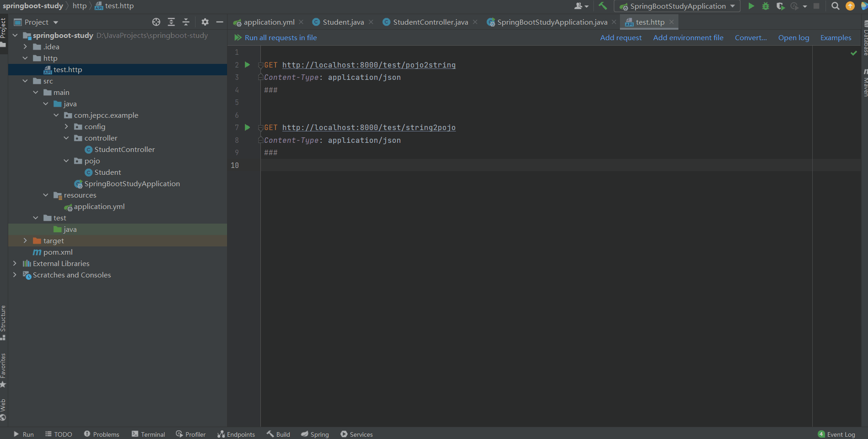Hide the Project tool window
Screen dimensions: 868x439
tap(220, 22)
